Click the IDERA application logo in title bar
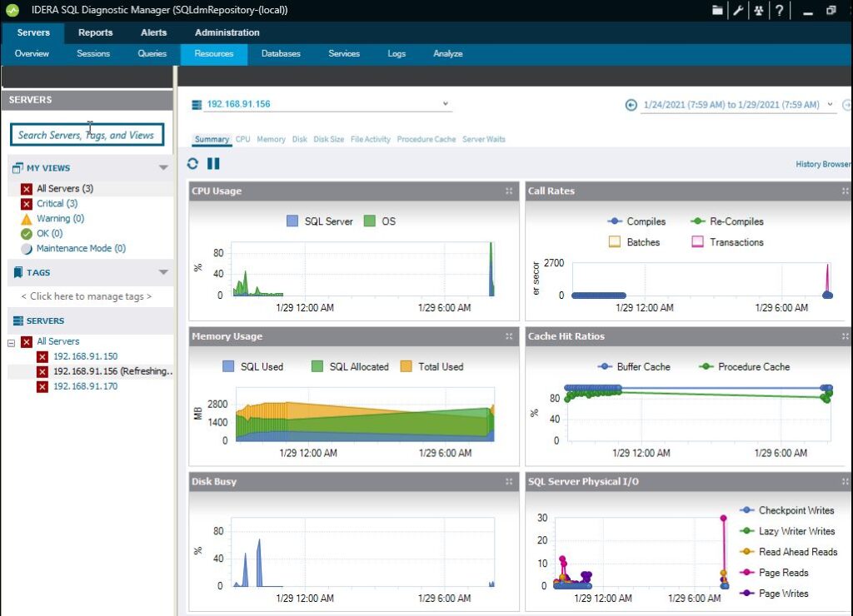This screenshot has width=853, height=616. click(x=12, y=10)
